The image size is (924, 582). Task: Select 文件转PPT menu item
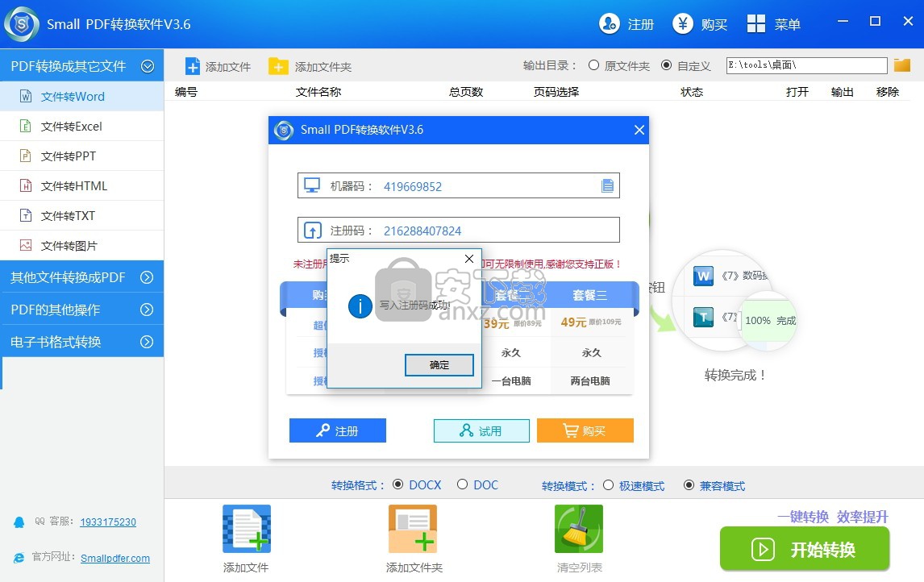pos(82,156)
